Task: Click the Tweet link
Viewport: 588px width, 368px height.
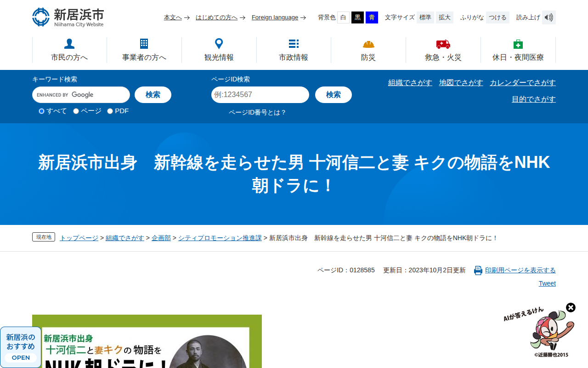Action: tap(547, 283)
